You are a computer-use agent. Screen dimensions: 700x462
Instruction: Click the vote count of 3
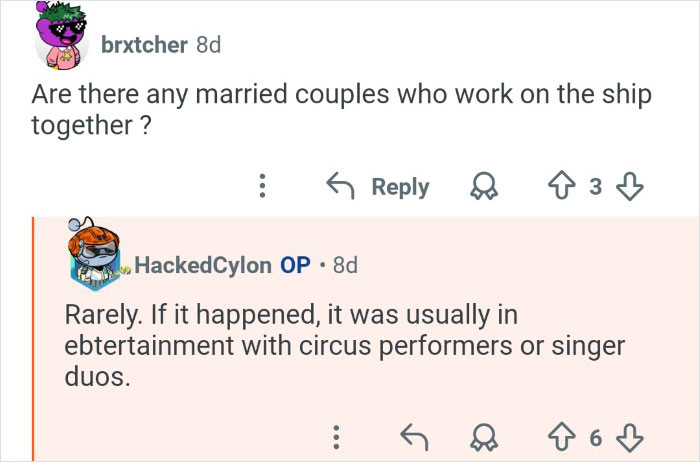tap(598, 186)
